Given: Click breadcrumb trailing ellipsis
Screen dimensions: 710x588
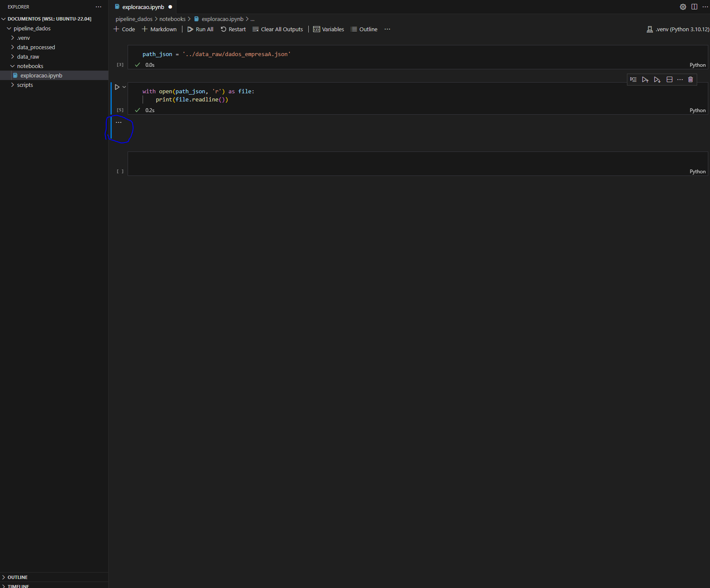Looking at the screenshot, I should point(253,19).
